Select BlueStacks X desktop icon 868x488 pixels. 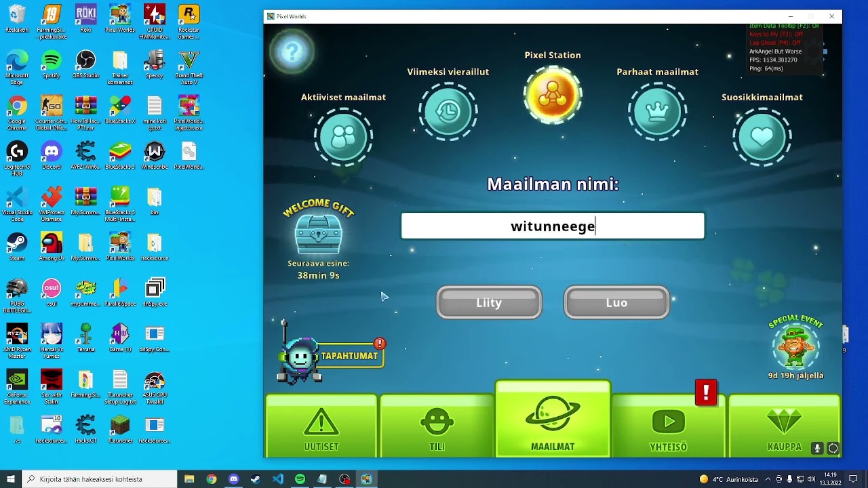tap(120, 110)
